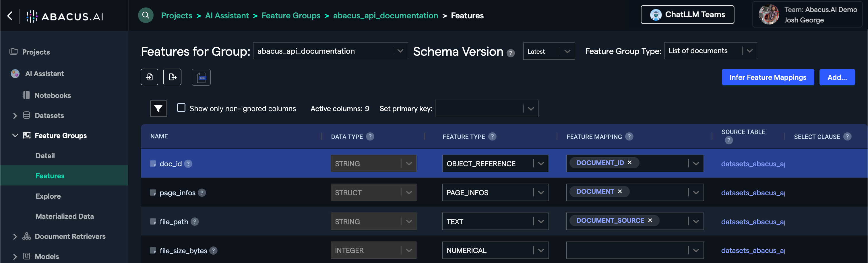This screenshot has height=263, width=868.
Task: Enable Show only non-ignored columns
Action: (181, 108)
